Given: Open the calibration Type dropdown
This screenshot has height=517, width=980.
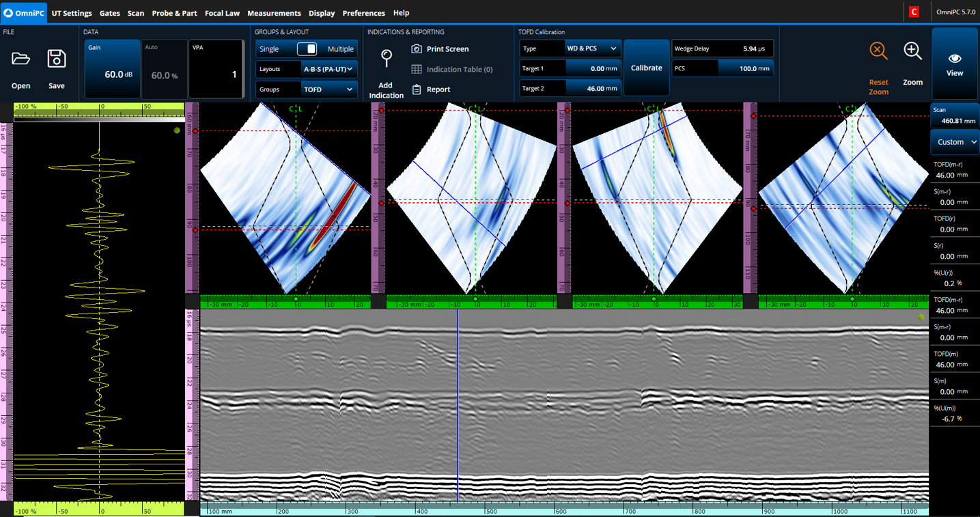Looking at the screenshot, I should coord(591,48).
